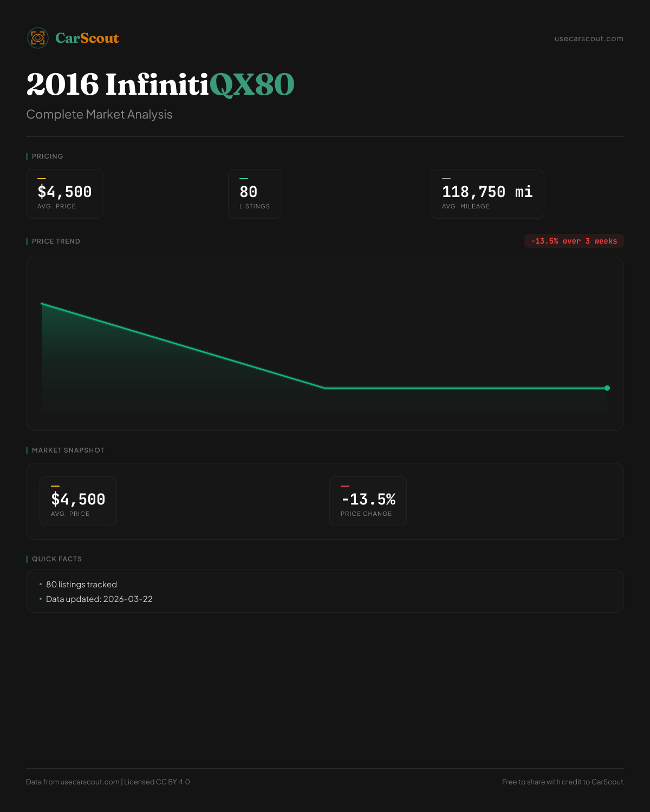Click the Data updated 2026-03-22 line
This screenshot has width=650, height=812.
(99, 599)
